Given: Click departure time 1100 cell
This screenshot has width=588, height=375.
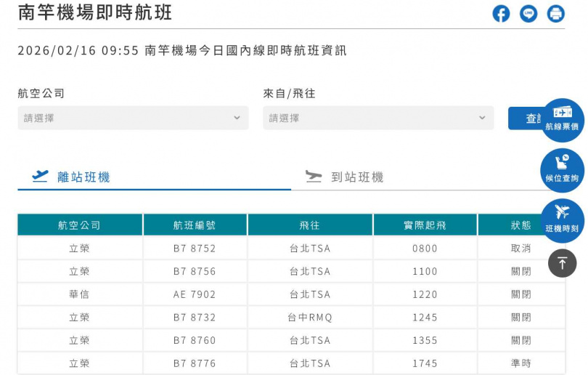Looking at the screenshot, I should pos(425,271).
